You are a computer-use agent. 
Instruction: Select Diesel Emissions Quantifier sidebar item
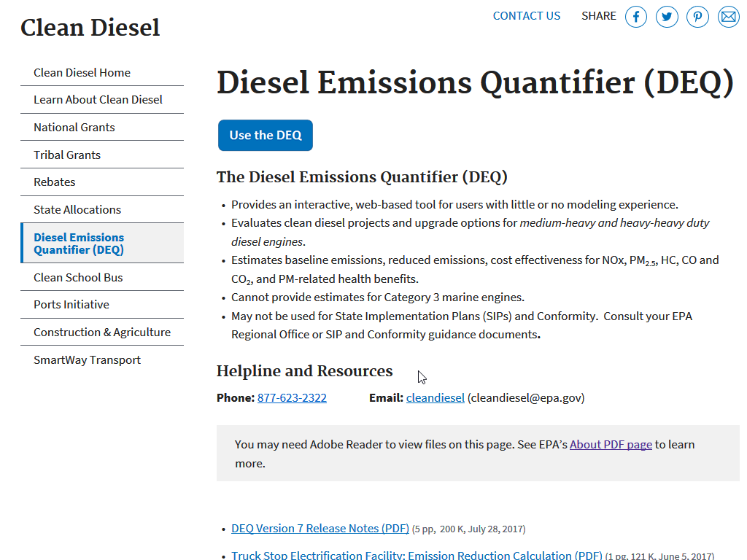[79, 244]
